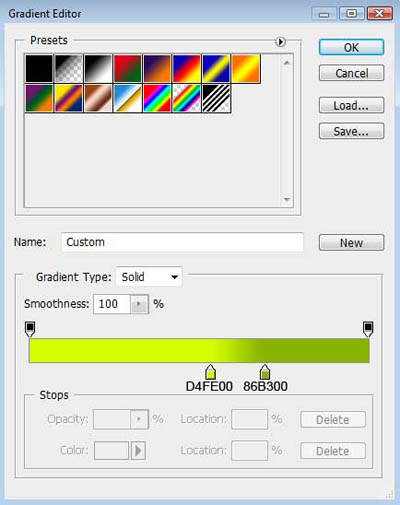The width and height of the screenshot is (400, 505).
Task: Select the copper gradient preset
Action: pos(98,98)
